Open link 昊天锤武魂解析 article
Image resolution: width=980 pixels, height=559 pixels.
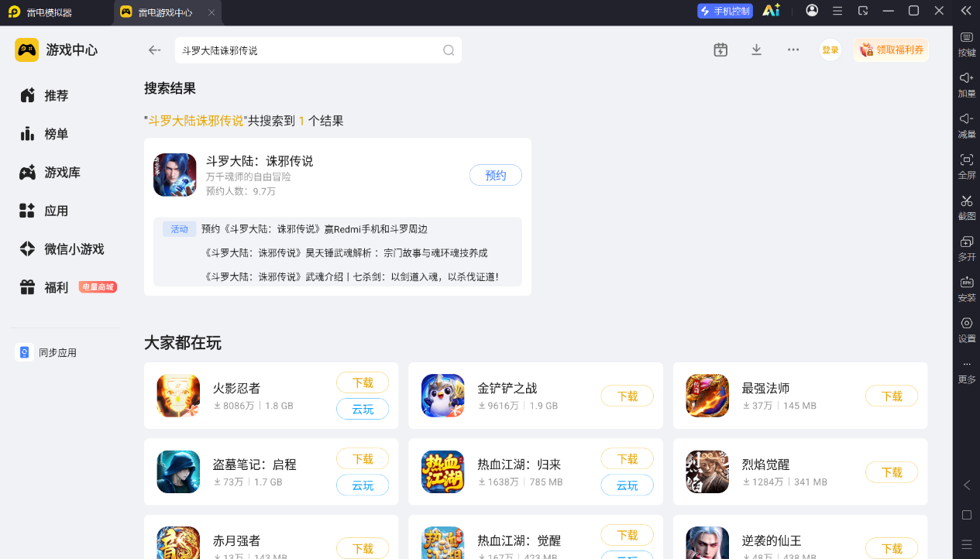click(x=346, y=253)
